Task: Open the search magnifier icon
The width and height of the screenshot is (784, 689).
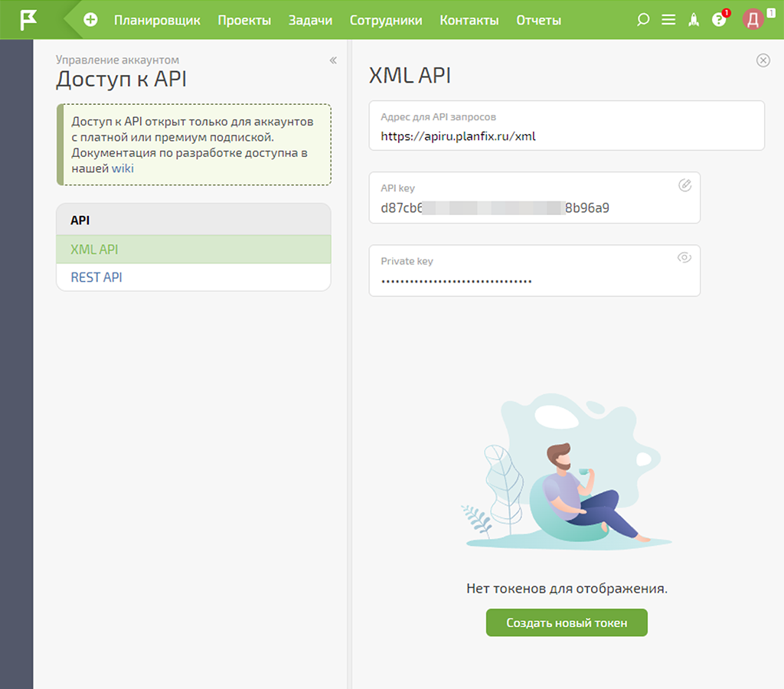Action: 643,20
